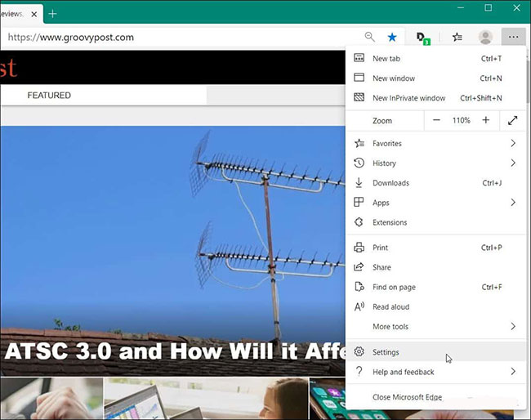Select New tab menu entry
The image size is (531, 420).
pyautogui.click(x=435, y=58)
